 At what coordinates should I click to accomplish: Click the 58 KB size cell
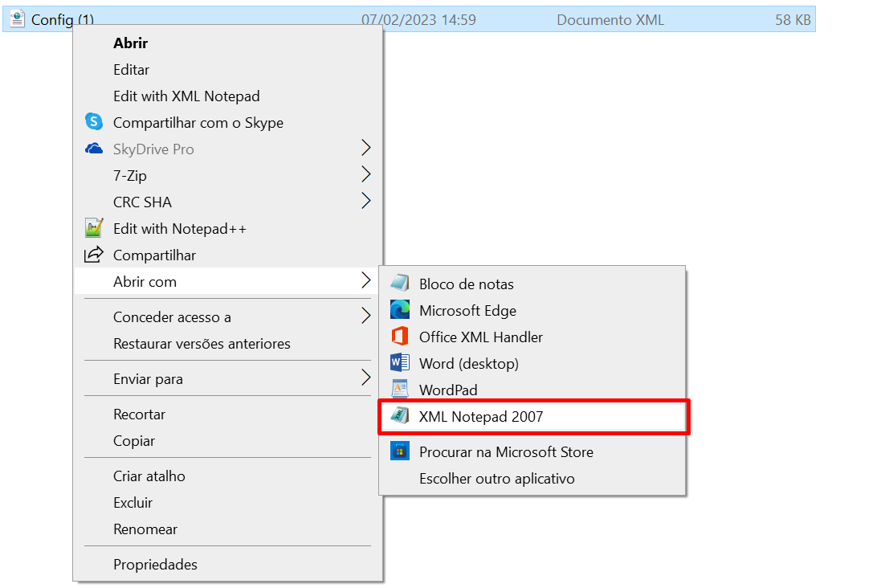tap(793, 20)
